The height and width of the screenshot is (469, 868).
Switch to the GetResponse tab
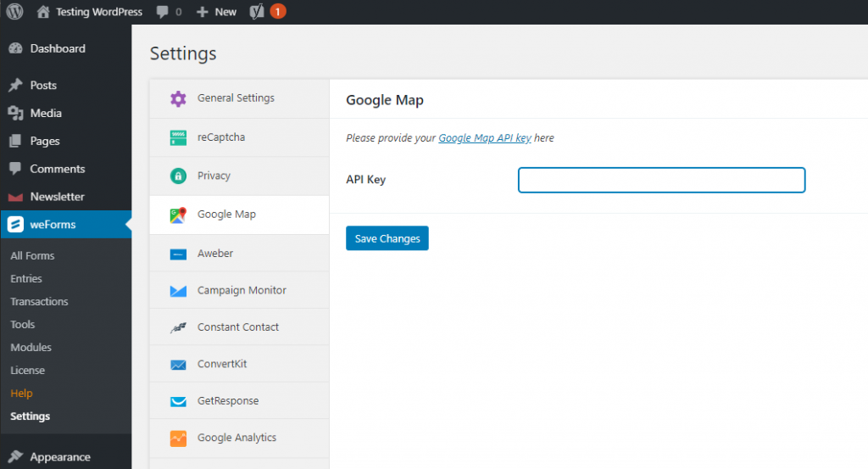(227, 401)
